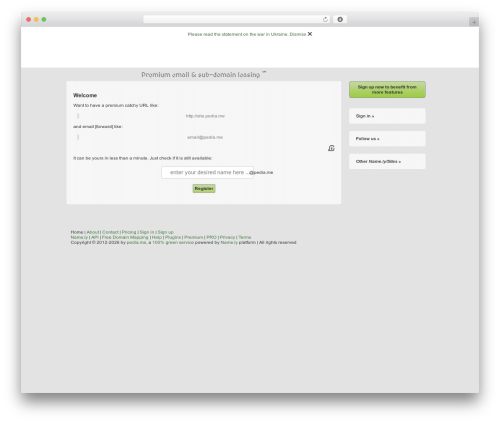Open Name.ly platform link in copyright line
The width and height of the screenshot is (500, 423).
(229, 243)
